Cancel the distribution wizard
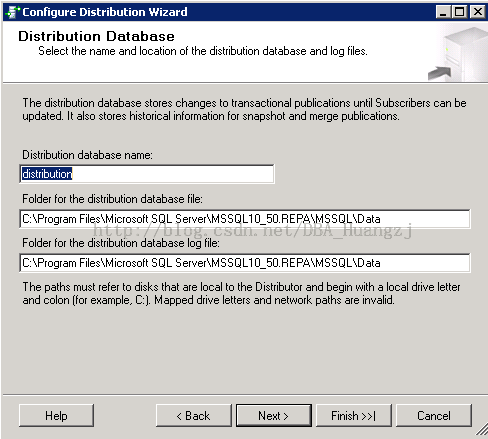Viewport: 488px width, 439px height. coord(434,416)
